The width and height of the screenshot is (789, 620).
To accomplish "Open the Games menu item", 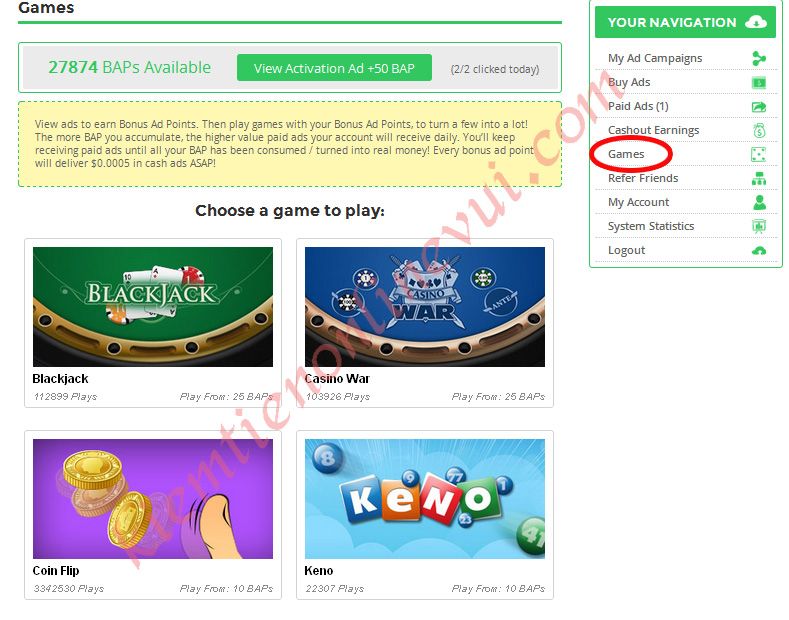I will 626,154.
